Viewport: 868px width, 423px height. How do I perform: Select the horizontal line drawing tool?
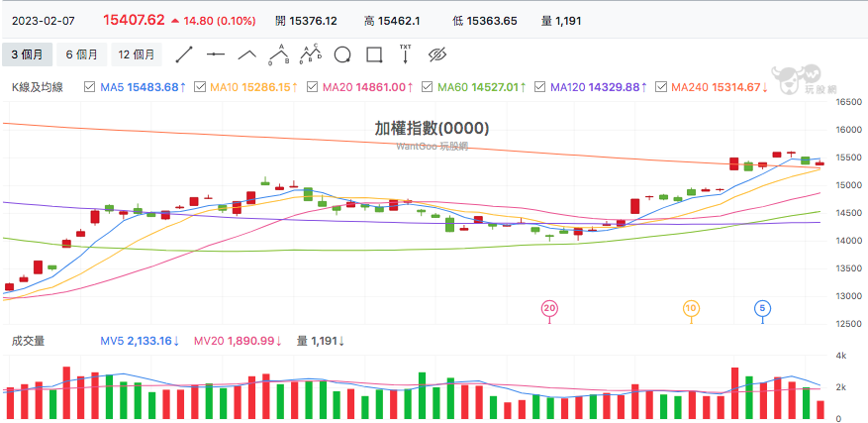click(216, 54)
